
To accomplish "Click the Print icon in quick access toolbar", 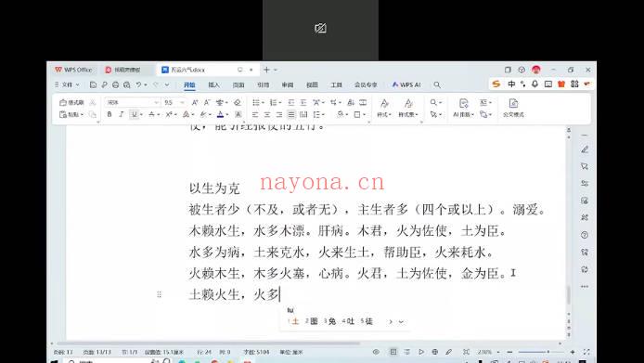I will coord(115,84).
